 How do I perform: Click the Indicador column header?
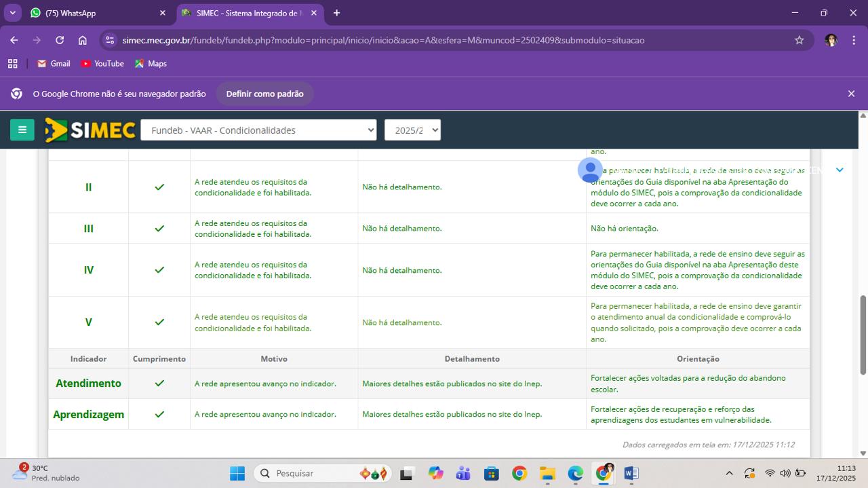pos(88,358)
